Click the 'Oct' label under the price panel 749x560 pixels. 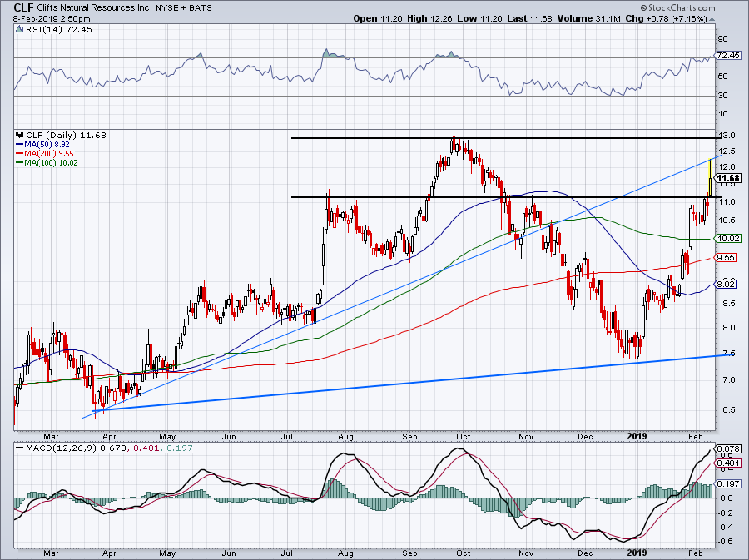point(464,437)
